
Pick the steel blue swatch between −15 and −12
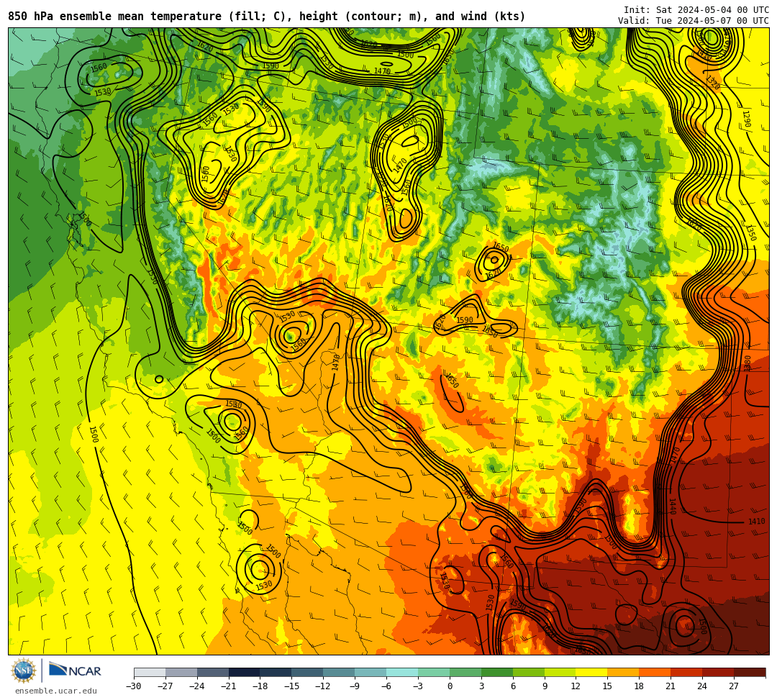(308, 672)
